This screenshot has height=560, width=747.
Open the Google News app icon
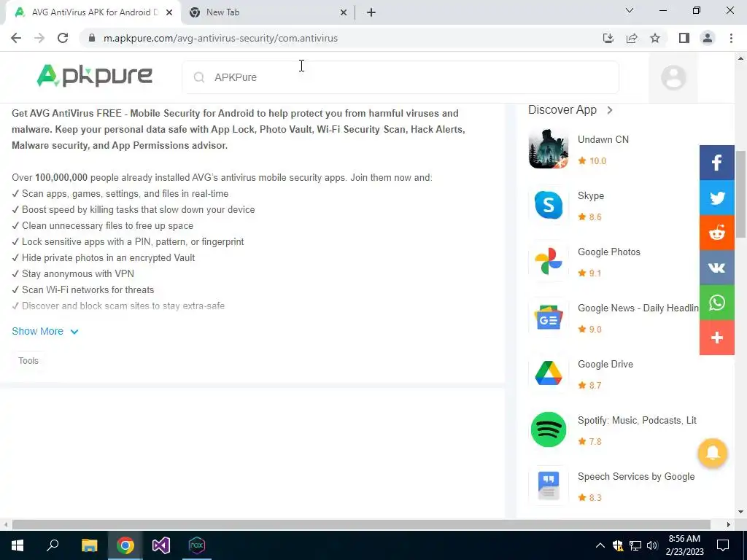tap(549, 317)
